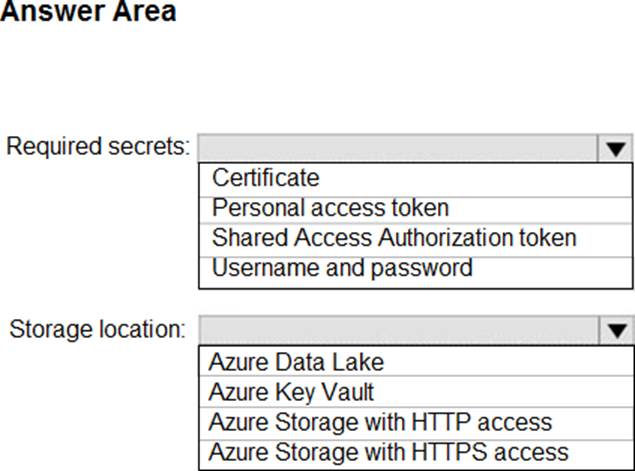The image size is (635, 471).
Task: Expand storage options using black triangle
Action: [x=615, y=330]
